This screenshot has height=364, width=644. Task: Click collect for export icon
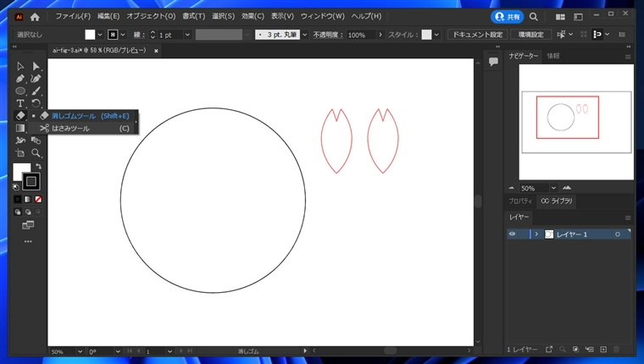pos(549,350)
